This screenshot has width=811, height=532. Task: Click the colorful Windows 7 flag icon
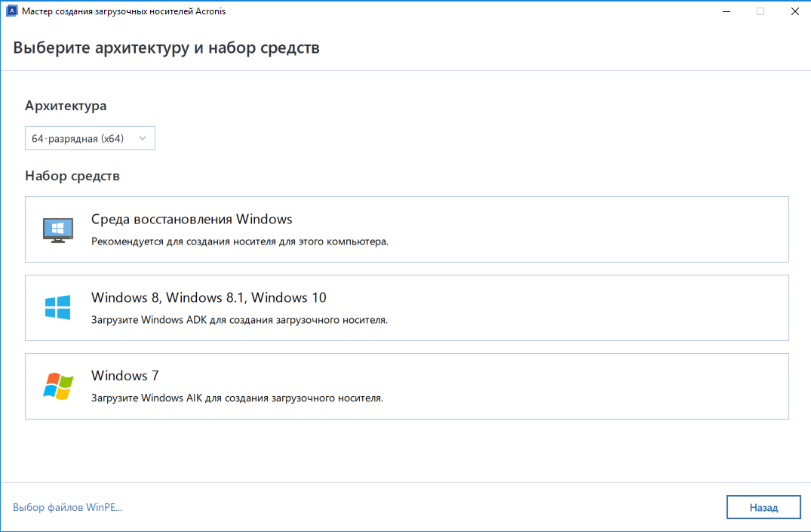point(58,386)
